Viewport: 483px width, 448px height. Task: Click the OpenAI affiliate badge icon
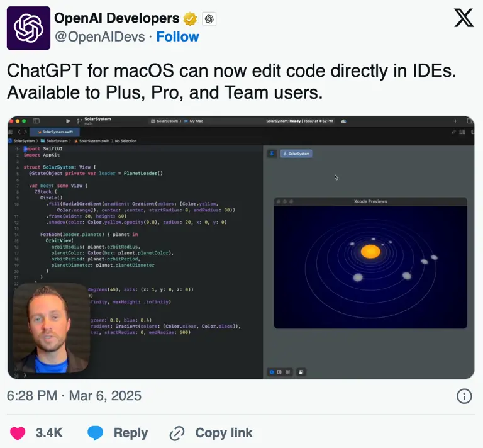tap(209, 19)
